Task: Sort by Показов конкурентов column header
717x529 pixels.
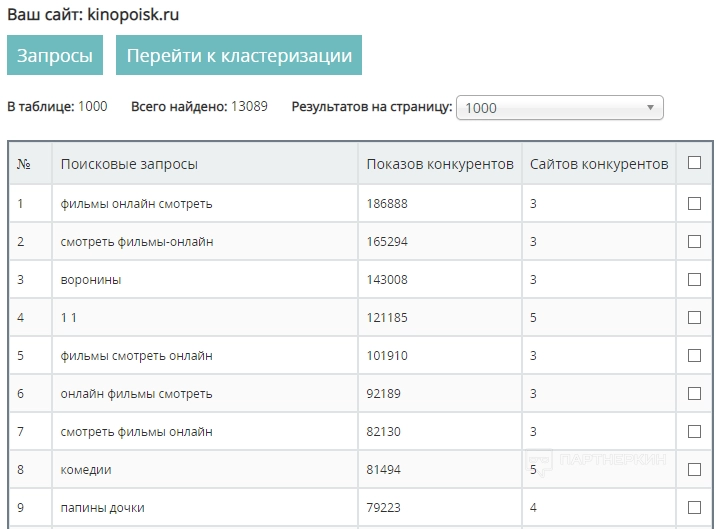Action: [x=440, y=164]
